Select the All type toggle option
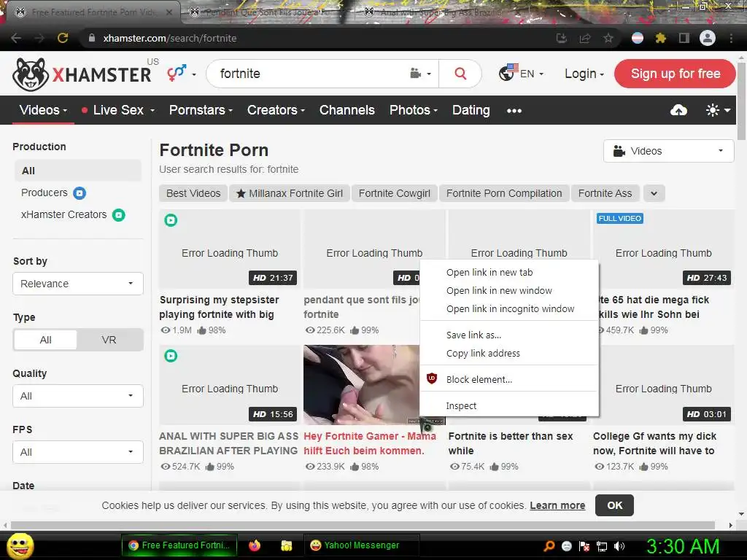The height and width of the screenshot is (560, 747). pos(46,340)
